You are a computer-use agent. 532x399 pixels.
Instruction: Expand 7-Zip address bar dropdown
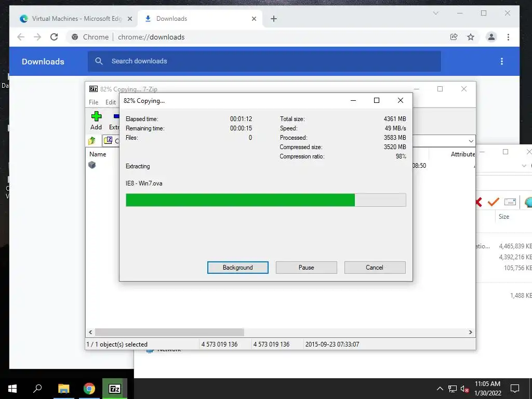coord(471,141)
